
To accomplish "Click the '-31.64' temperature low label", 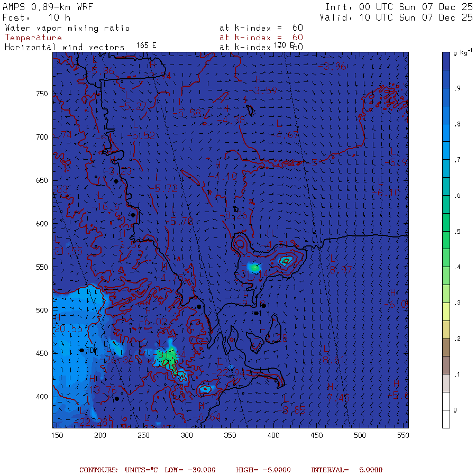I will coord(169,354).
